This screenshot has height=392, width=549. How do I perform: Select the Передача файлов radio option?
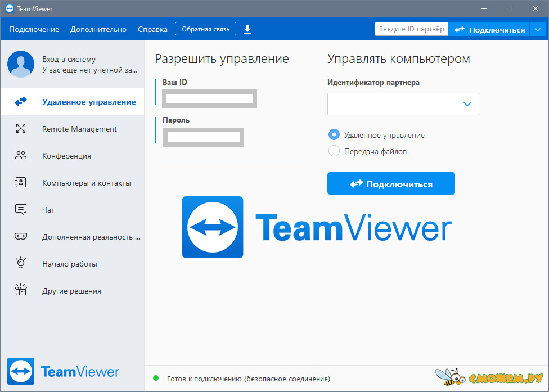point(334,151)
